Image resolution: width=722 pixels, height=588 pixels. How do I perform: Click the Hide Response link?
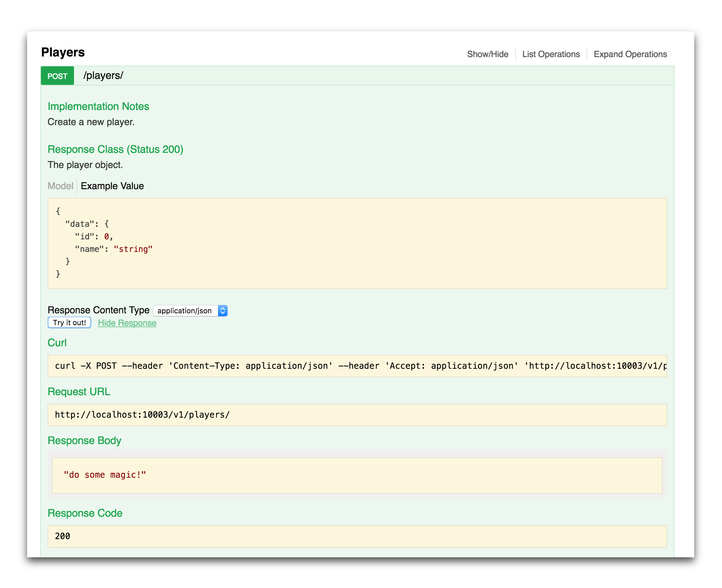(x=127, y=323)
